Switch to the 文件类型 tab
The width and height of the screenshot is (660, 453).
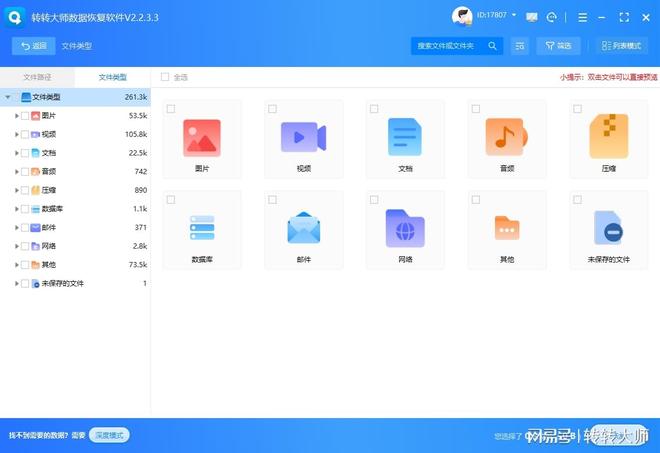tap(113, 77)
